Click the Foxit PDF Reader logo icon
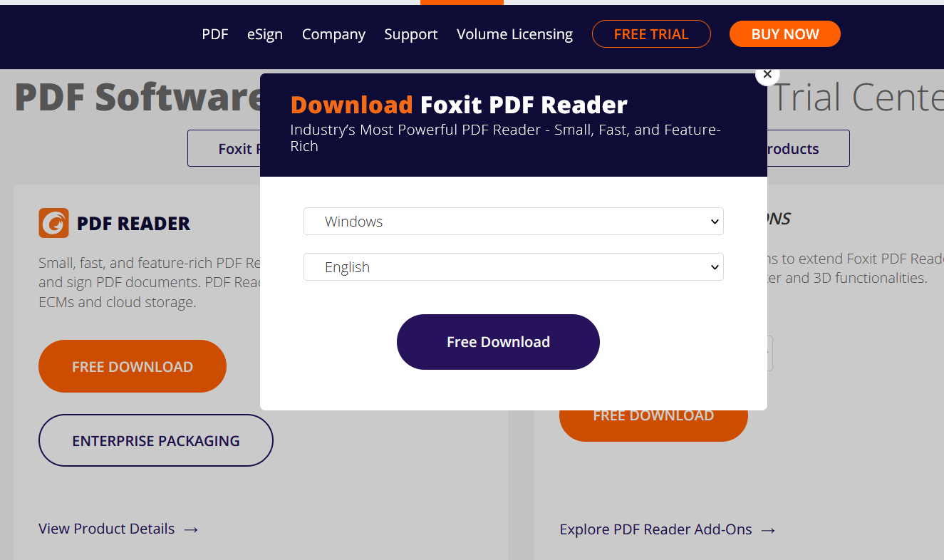The width and height of the screenshot is (944, 560). (x=53, y=223)
